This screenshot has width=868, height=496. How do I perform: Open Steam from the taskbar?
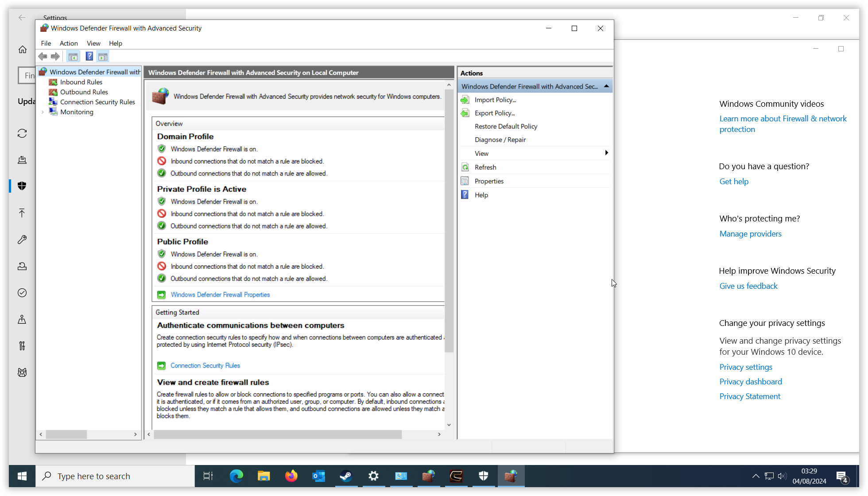pos(346,476)
